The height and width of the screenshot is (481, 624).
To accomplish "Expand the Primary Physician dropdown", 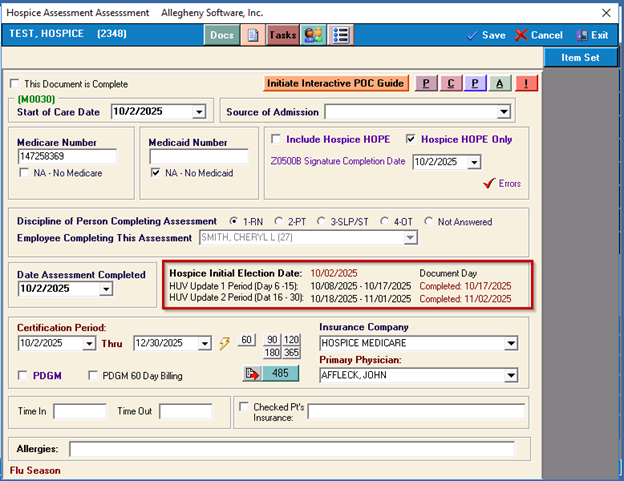I will click(x=510, y=375).
